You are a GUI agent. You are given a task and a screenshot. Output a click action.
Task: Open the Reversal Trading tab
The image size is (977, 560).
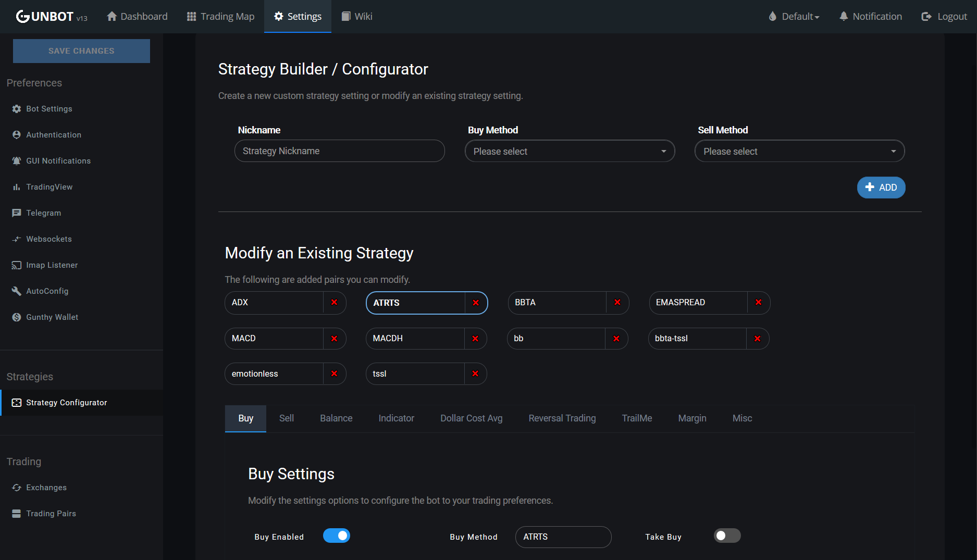(562, 418)
